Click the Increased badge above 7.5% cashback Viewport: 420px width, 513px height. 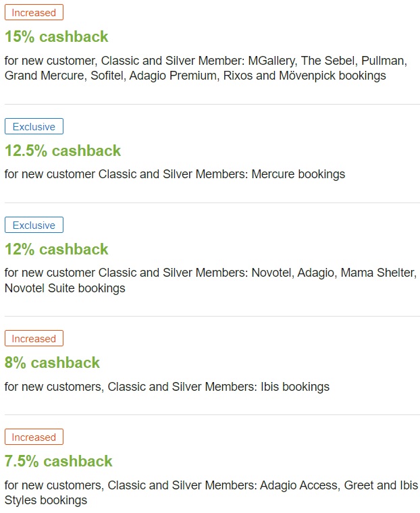pos(34,437)
